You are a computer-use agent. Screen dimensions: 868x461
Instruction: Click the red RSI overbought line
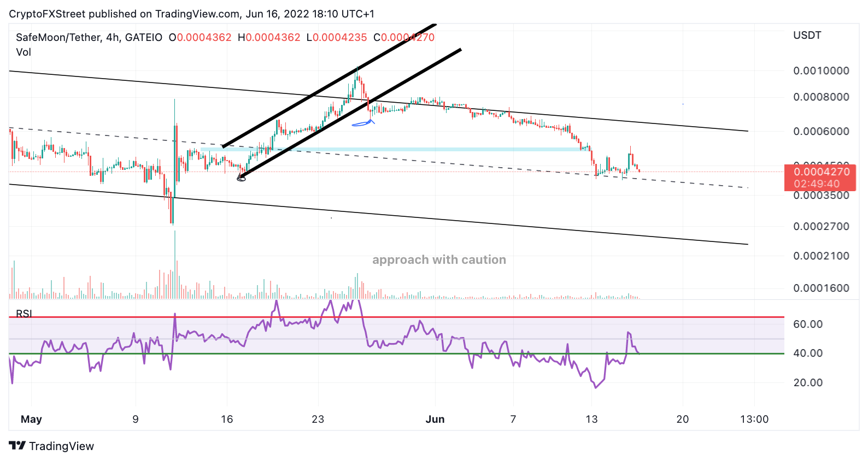396,317
